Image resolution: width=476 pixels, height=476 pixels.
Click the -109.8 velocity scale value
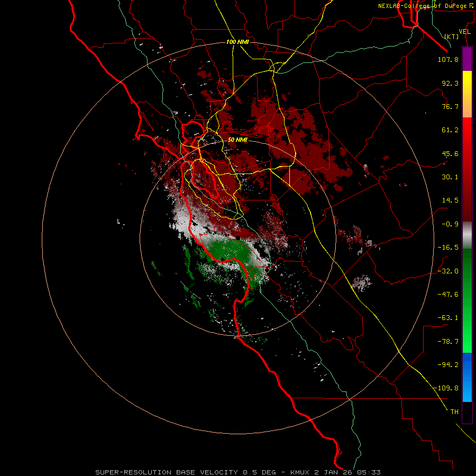tap(446, 388)
